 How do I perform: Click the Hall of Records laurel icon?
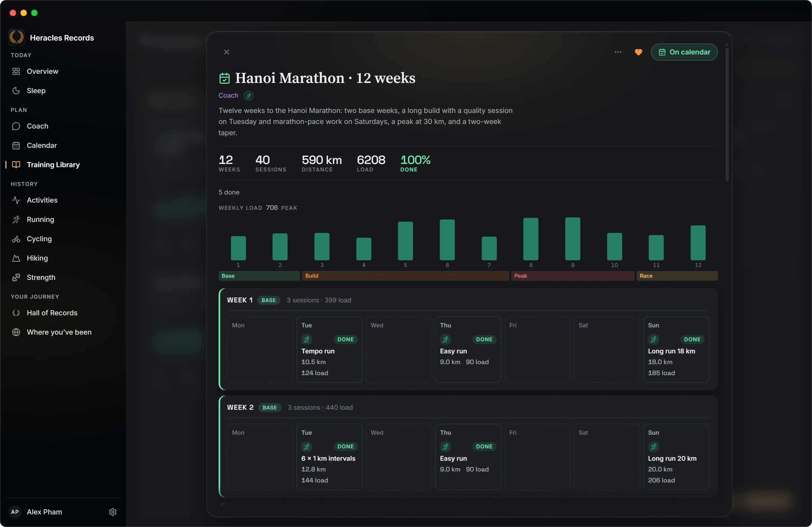click(16, 313)
